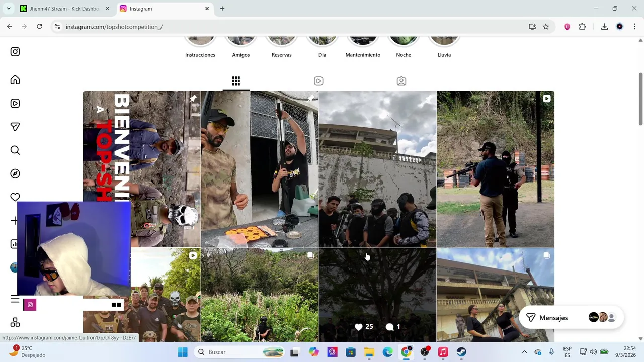Screen dimensions: 644x362
Task: Reload the Instagram page
Action: [x=39, y=27]
